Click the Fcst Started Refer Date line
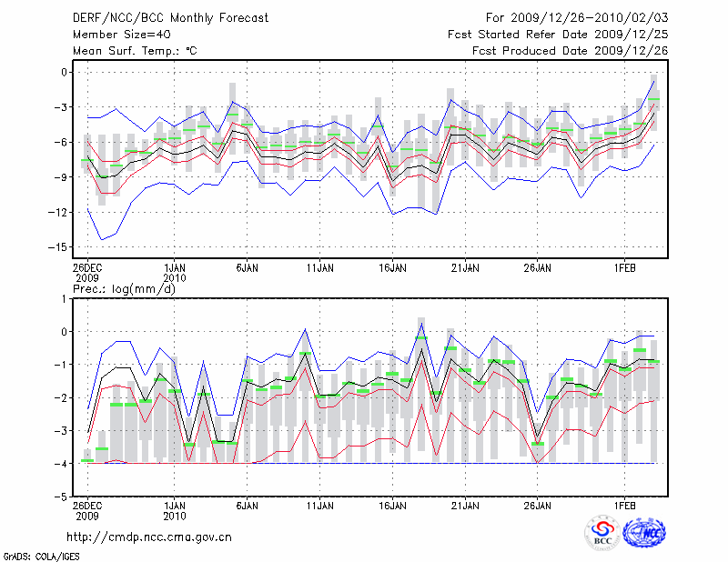The image size is (728, 562). (x=558, y=35)
